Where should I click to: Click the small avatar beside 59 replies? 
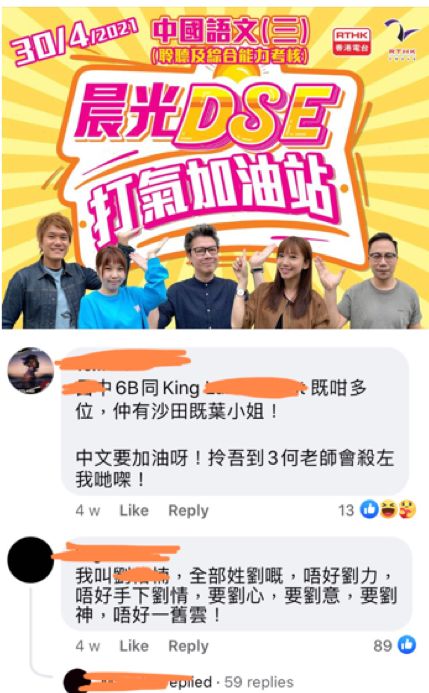77,681
